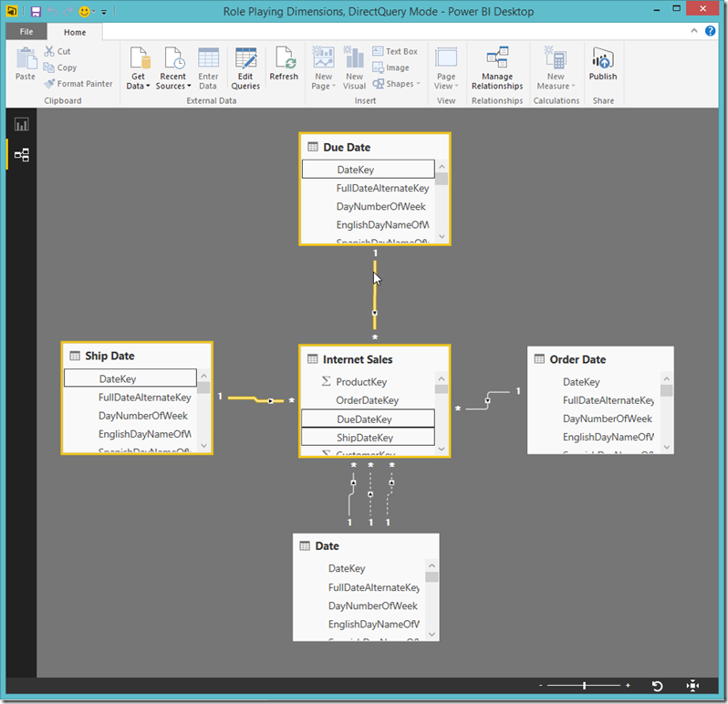Screen dimensions: 728x704
Task: Open the File tab
Action: point(26,32)
